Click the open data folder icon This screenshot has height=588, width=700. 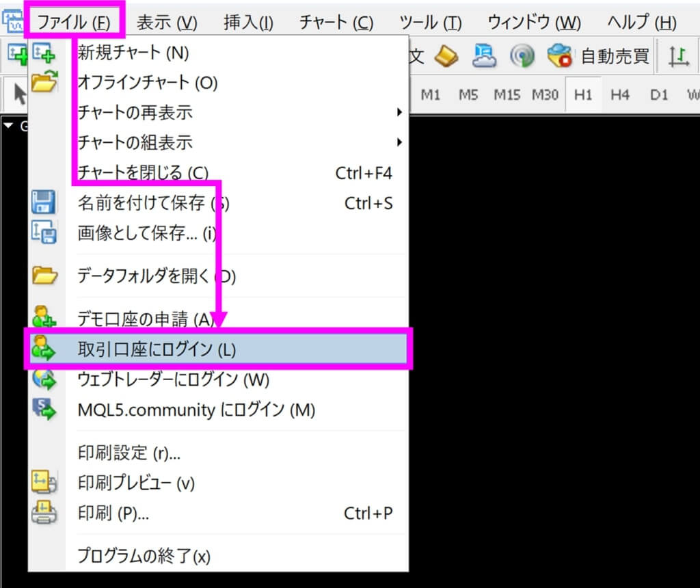pos(44,275)
